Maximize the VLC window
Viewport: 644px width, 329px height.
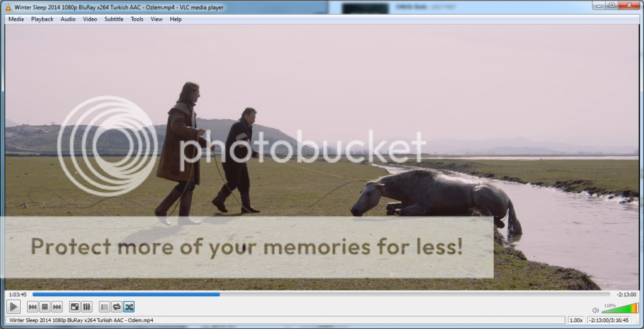611,5
